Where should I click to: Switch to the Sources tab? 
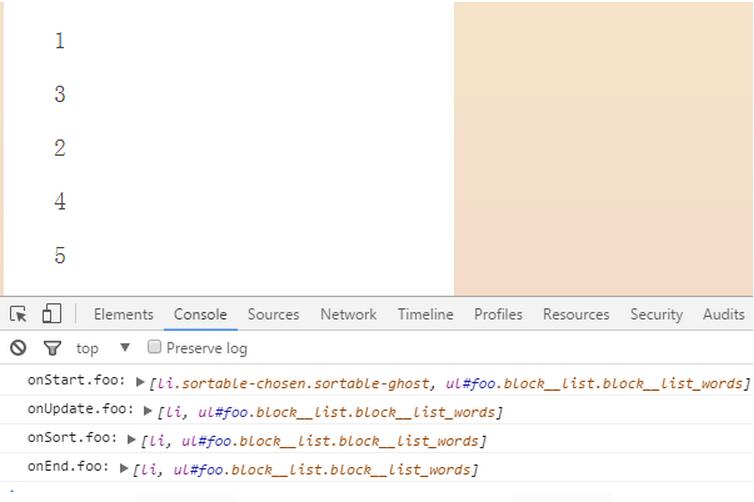[273, 314]
